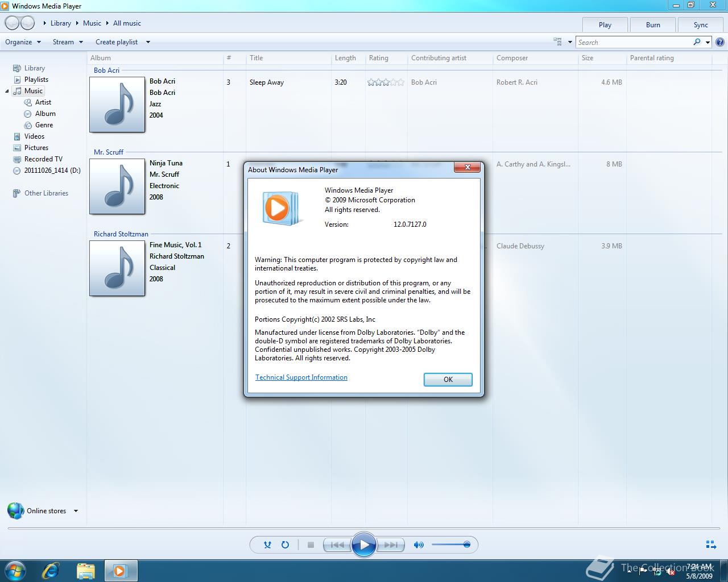This screenshot has width=728, height=582.
Task: Close the About Windows Media Player dialog
Action: (x=468, y=167)
